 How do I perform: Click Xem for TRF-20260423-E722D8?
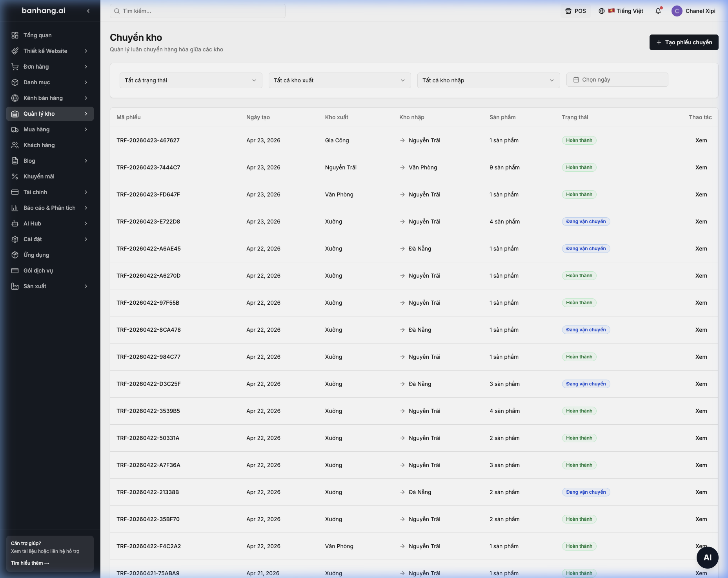click(x=701, y=222)
